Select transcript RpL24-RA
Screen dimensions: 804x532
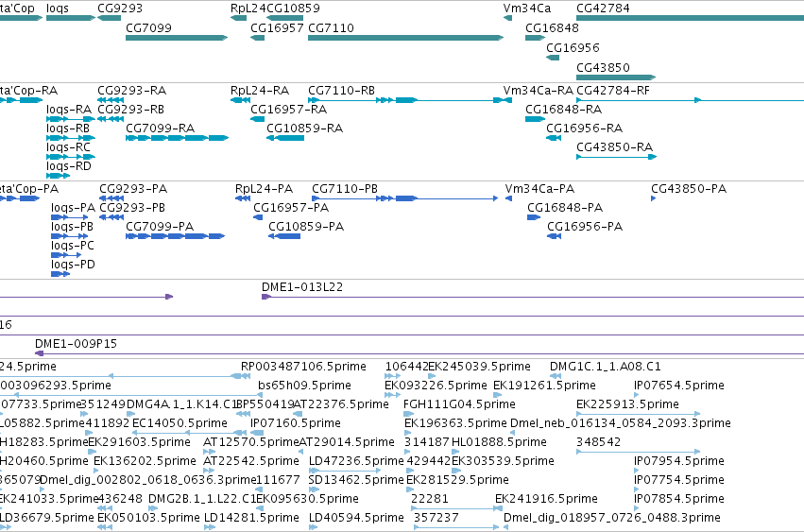point(241,100)
